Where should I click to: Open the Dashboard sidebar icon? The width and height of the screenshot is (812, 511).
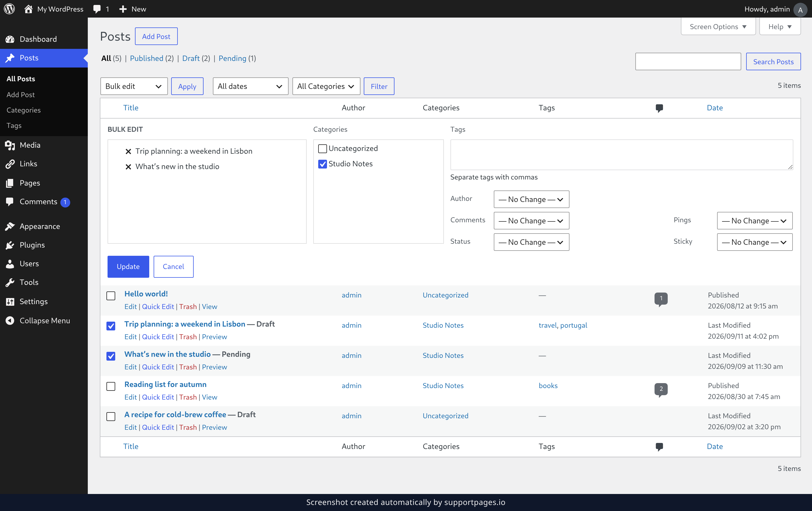10,39
